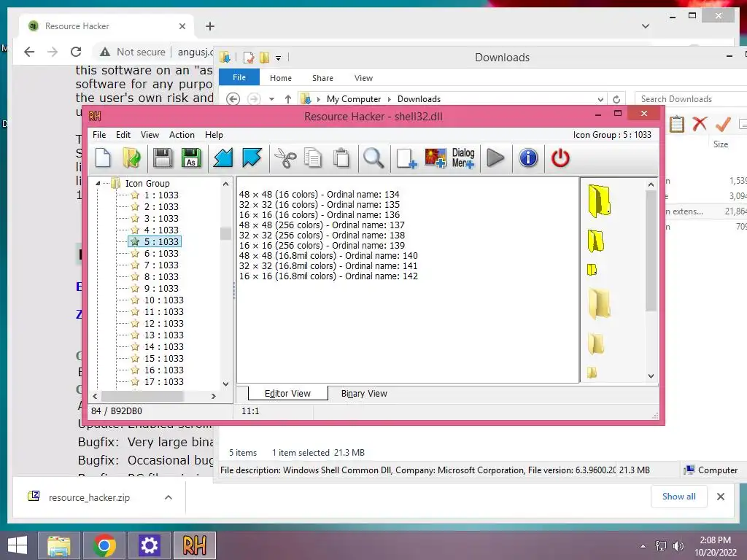Image resolution: width=747 pixels, height=560 pixels.
Task: Select tree item 9 : 1033
Action: point(161,289)
